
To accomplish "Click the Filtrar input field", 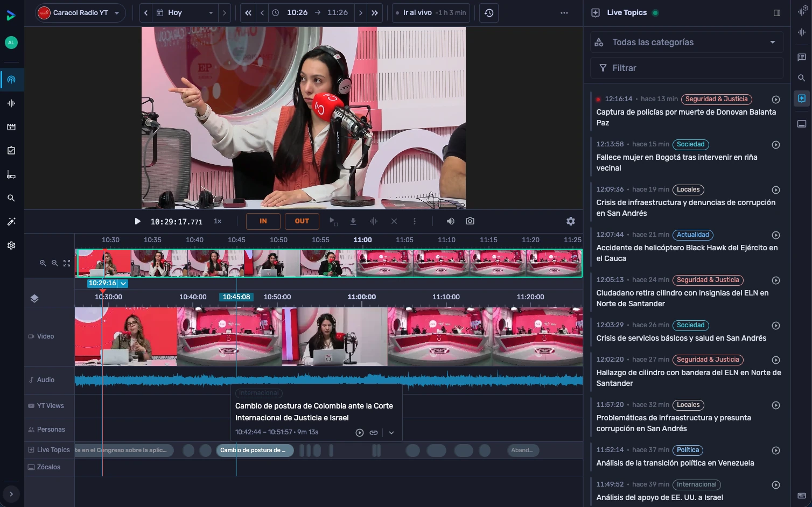I will [x=687, y=68].
